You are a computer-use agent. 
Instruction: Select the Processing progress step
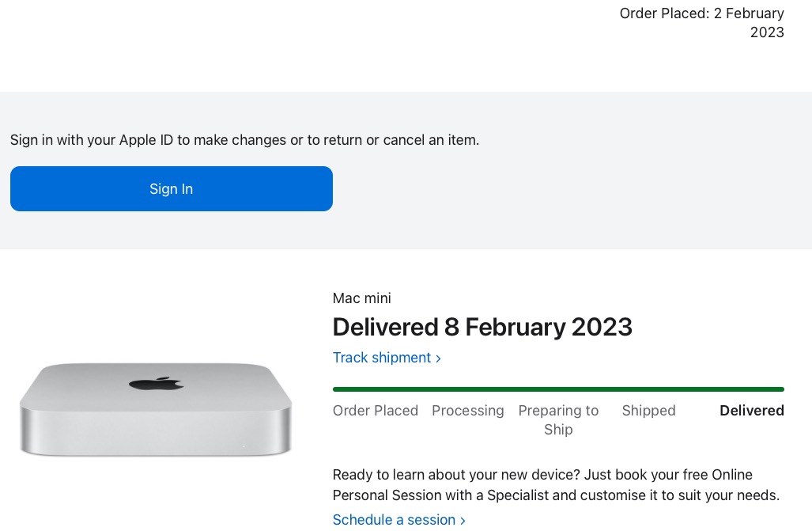point(467,411)
